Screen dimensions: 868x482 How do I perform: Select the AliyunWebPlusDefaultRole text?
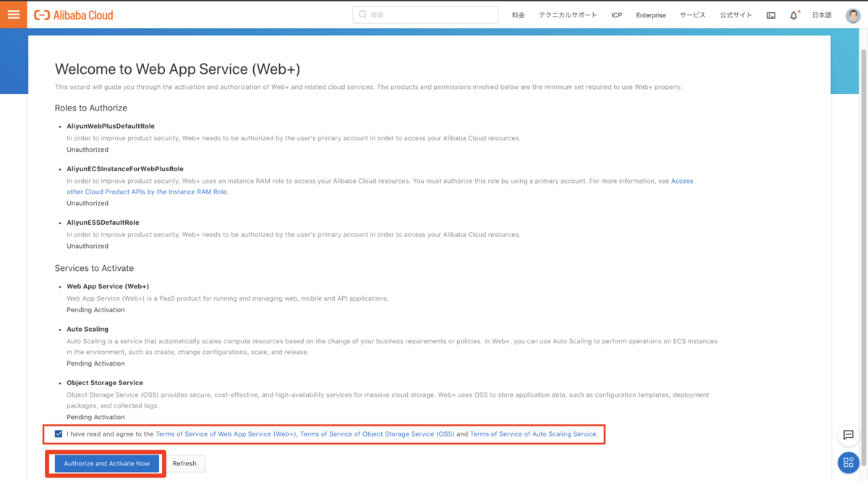coord(111,126)
